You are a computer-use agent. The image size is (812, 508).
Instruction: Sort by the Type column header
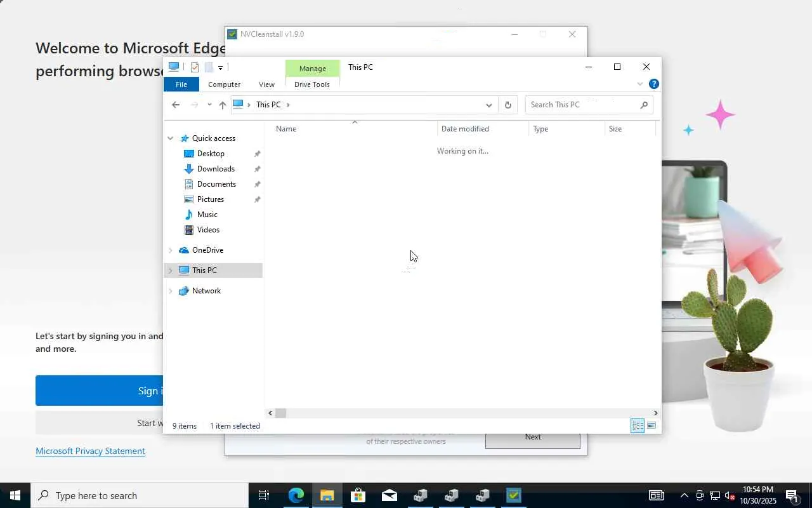(566, 129)
